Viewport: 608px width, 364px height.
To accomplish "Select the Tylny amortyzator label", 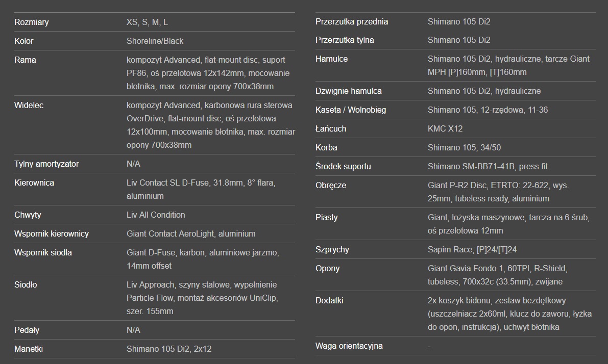I will 46,164.
